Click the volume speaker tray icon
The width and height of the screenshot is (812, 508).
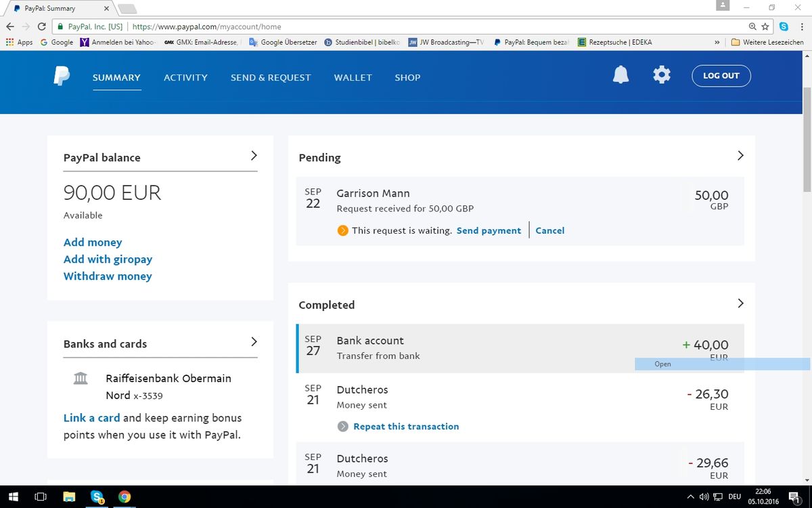704,496
